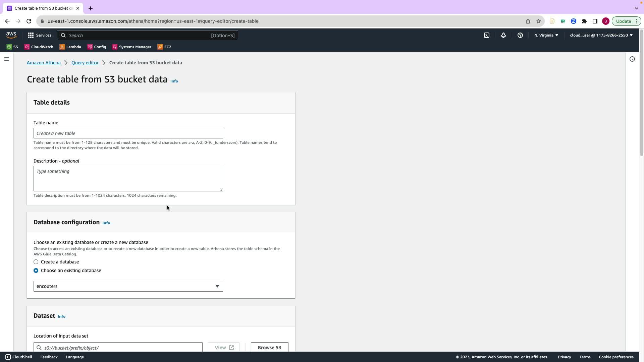Toggle the left side navigation hamburger menu
The width and height of the screenshot is (644, 362).
coord(7,59)
